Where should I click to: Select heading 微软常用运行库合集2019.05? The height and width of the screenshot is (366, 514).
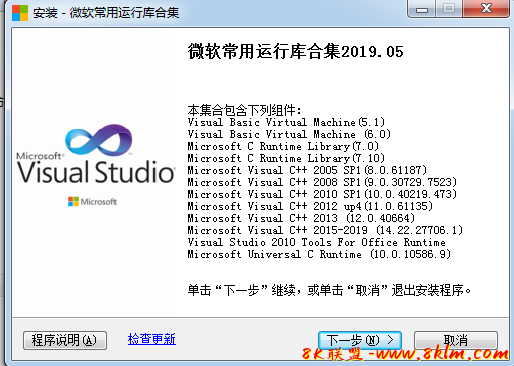pos(295,52)
